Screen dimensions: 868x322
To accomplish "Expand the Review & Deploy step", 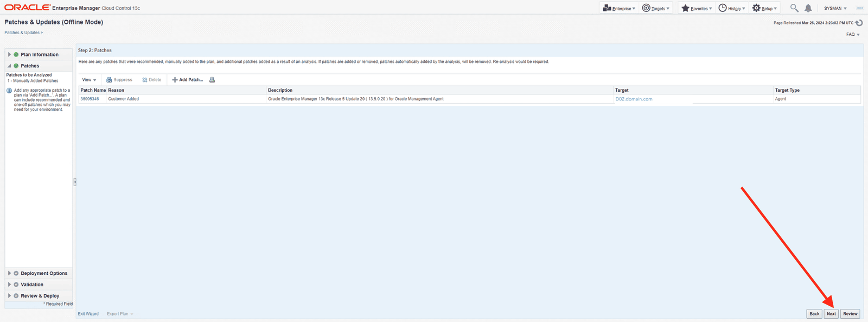I will click(x=9, y=296).
